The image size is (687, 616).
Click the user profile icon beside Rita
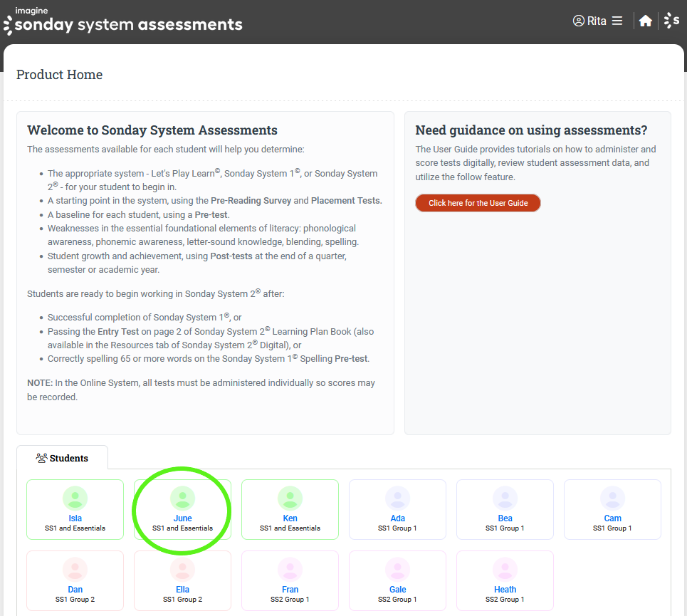(x=578, y=21)
